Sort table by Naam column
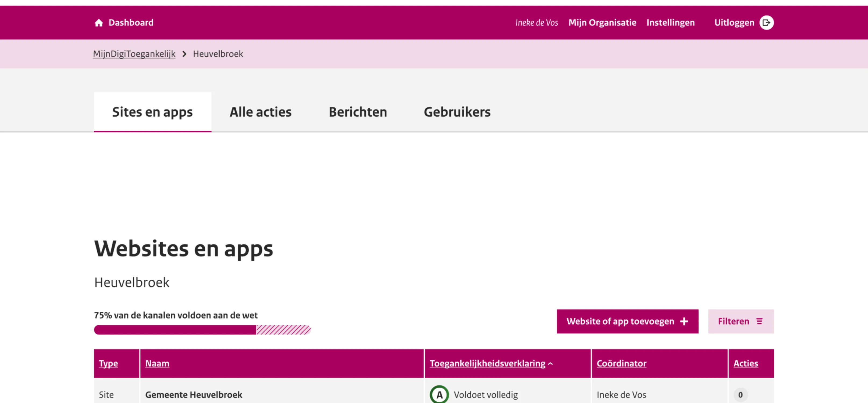Image resolution: width=868 pixels, height=403 pixels. (x=157, y=363)
